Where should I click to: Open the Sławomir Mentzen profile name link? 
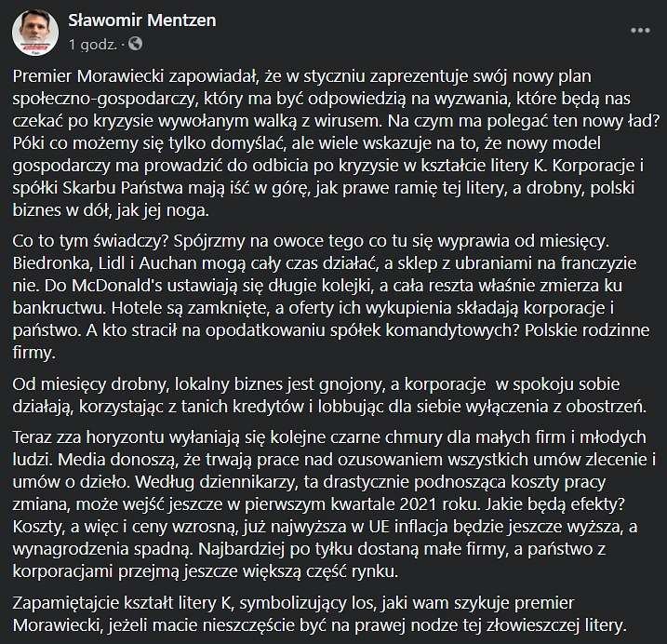142,20
